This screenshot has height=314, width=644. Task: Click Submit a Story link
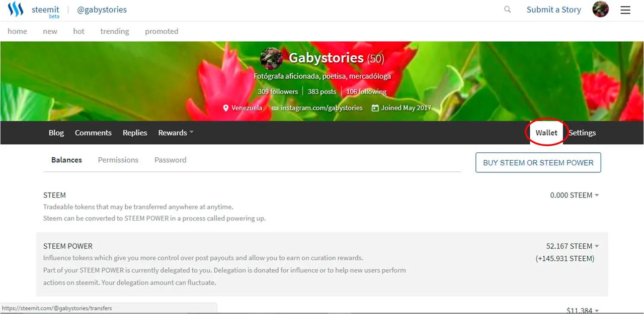pos(554,10)
